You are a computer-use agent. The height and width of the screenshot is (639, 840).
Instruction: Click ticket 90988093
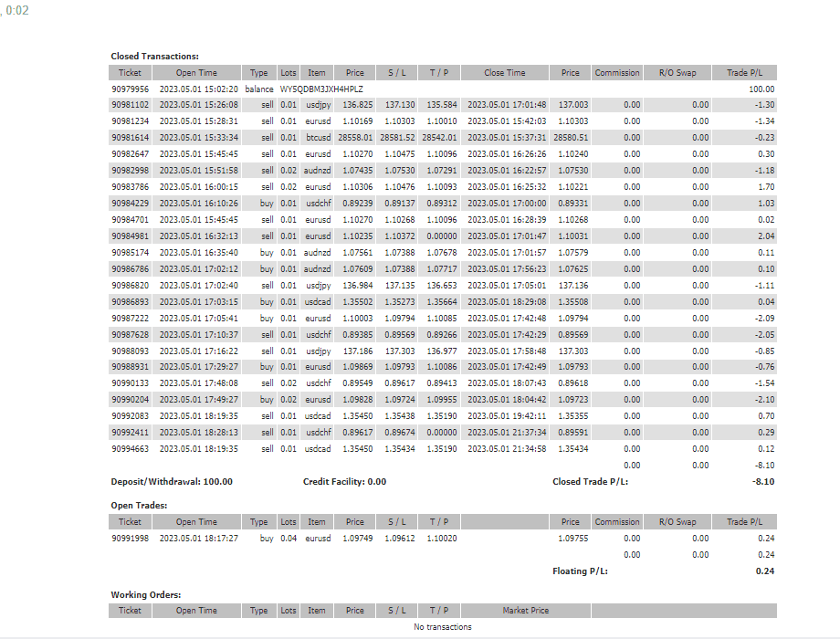(131, 351)
